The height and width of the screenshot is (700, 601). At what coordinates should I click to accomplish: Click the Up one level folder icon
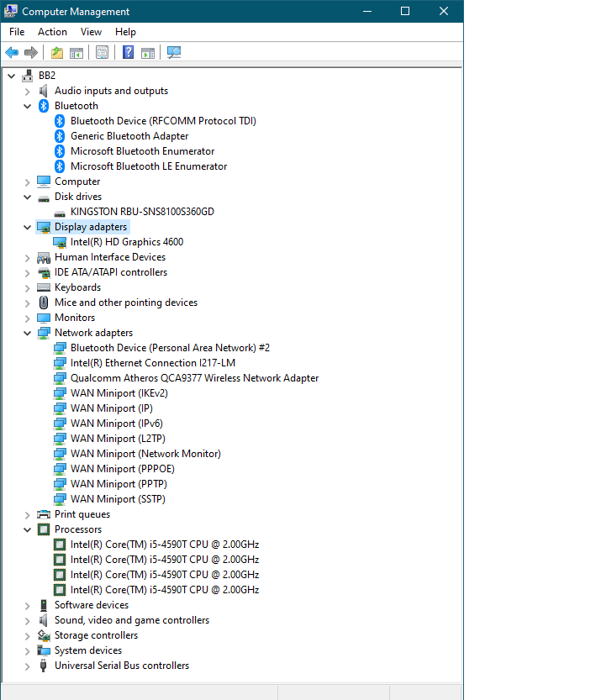(56, 53)
